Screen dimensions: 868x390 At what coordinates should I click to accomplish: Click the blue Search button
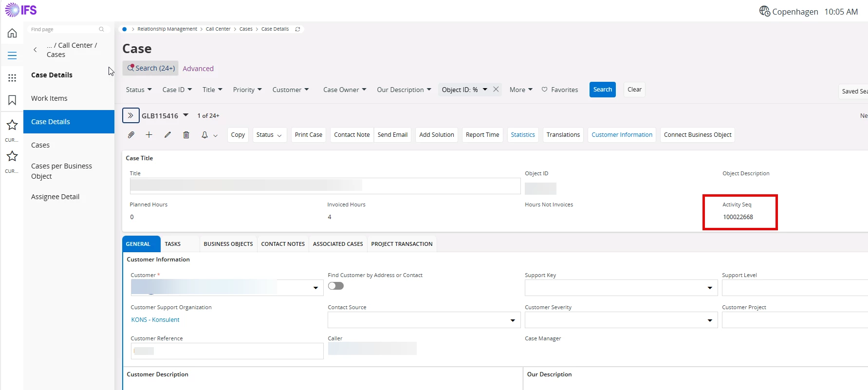(602, 90)
